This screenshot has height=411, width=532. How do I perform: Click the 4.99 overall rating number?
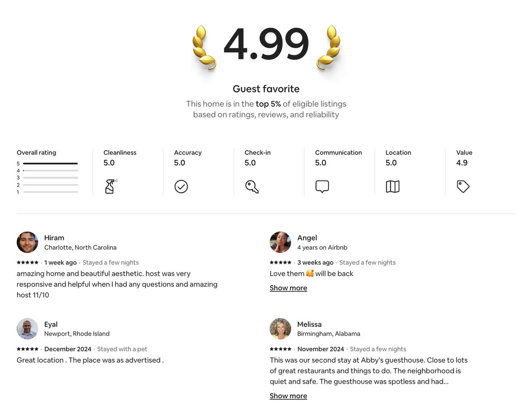(x=266, y=44)
